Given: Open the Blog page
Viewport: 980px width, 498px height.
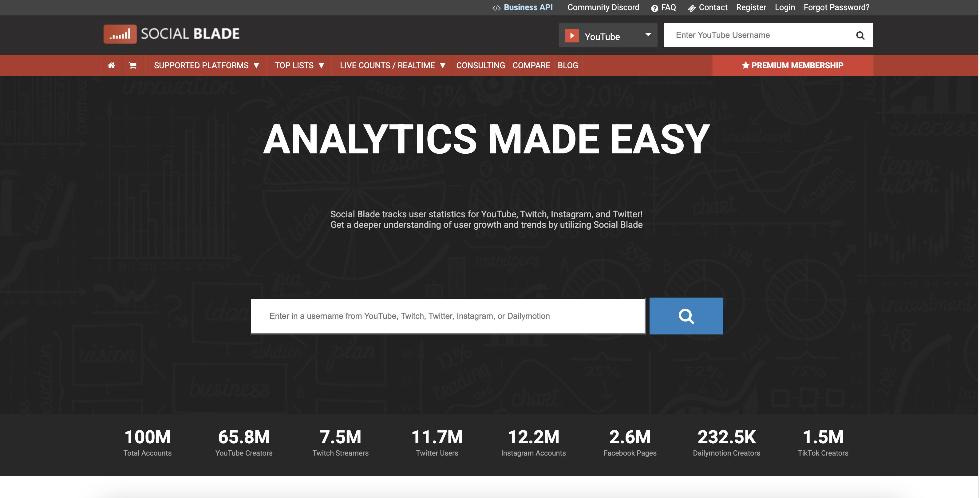Looking at the screenshot, I should click(x=567, y=65).
